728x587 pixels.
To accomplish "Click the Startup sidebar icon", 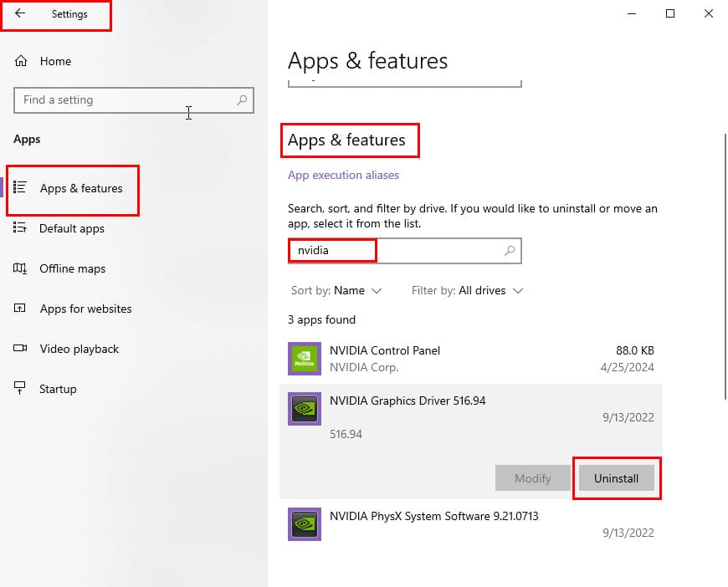I will point(20,388).
